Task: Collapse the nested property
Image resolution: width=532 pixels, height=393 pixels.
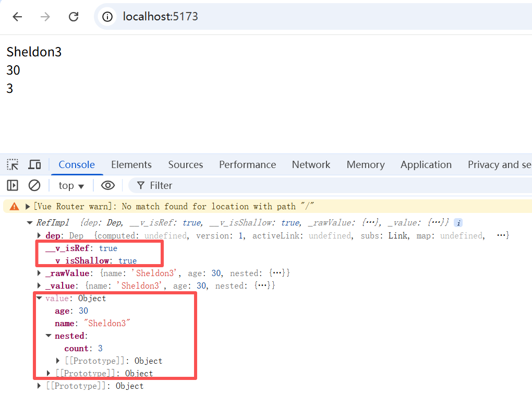Action: 49,336
